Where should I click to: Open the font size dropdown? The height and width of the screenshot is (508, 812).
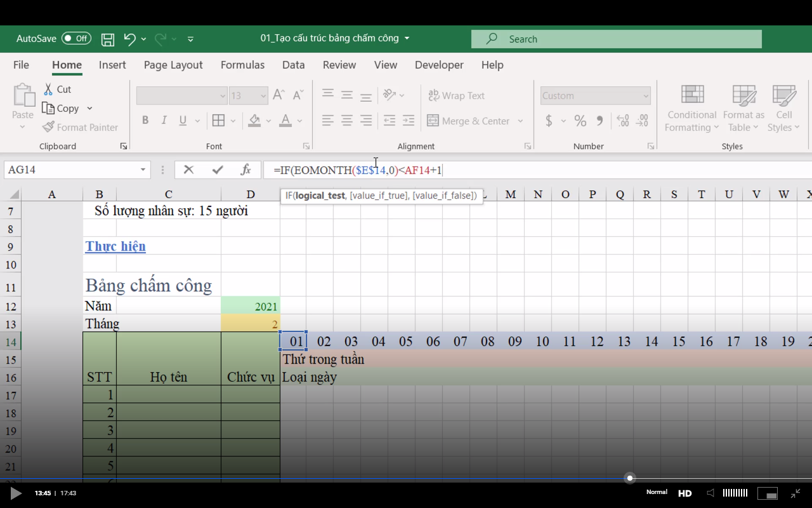263,96
